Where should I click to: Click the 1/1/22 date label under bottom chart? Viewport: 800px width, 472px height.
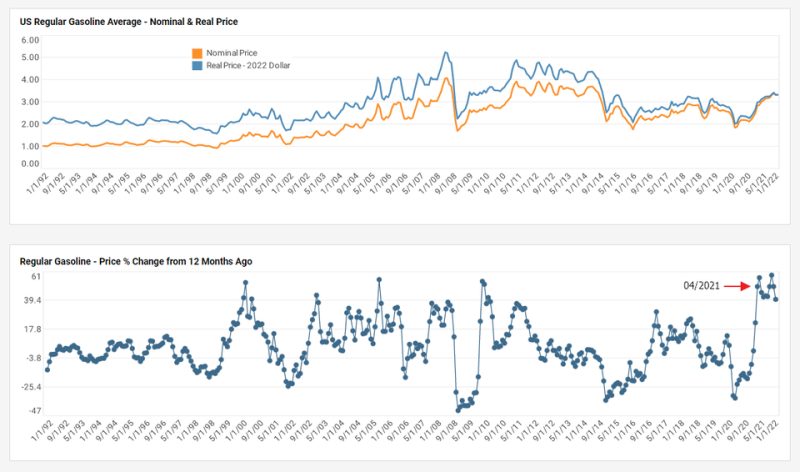768,431
